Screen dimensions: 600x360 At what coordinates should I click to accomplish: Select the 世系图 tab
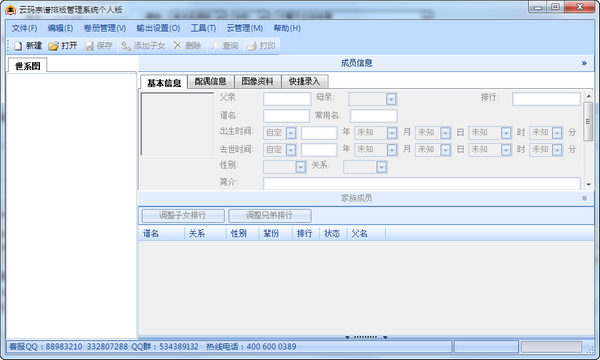28,66
